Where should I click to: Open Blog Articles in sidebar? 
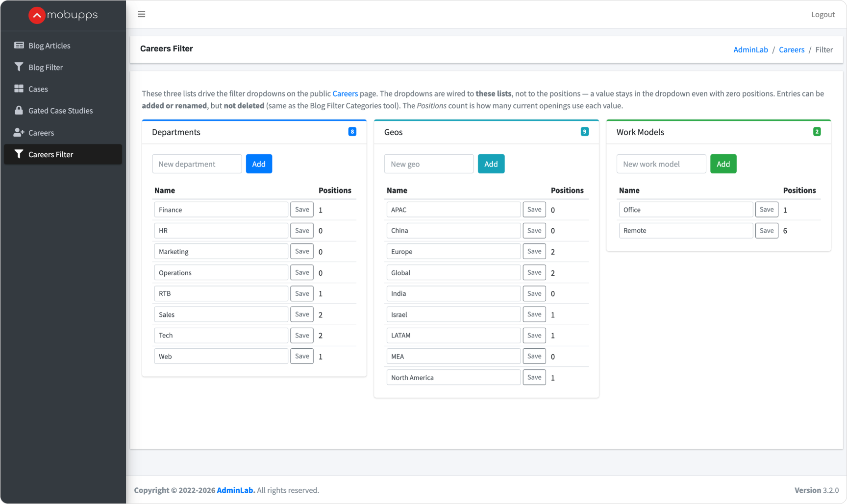(x=63, y=46)
